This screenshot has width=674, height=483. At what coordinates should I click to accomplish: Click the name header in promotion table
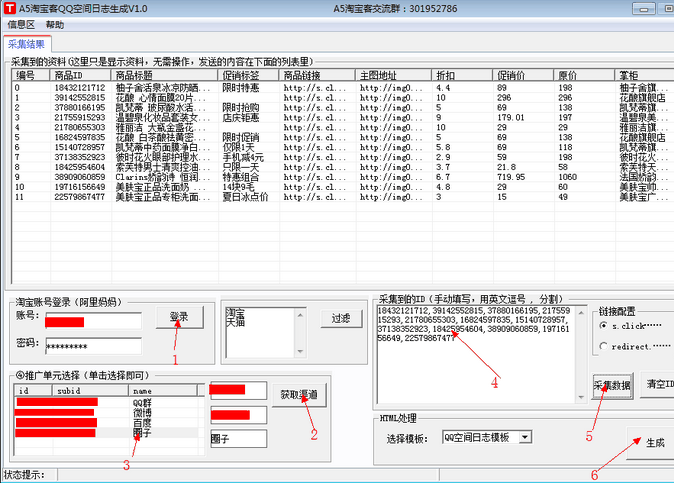pos(163,390)
